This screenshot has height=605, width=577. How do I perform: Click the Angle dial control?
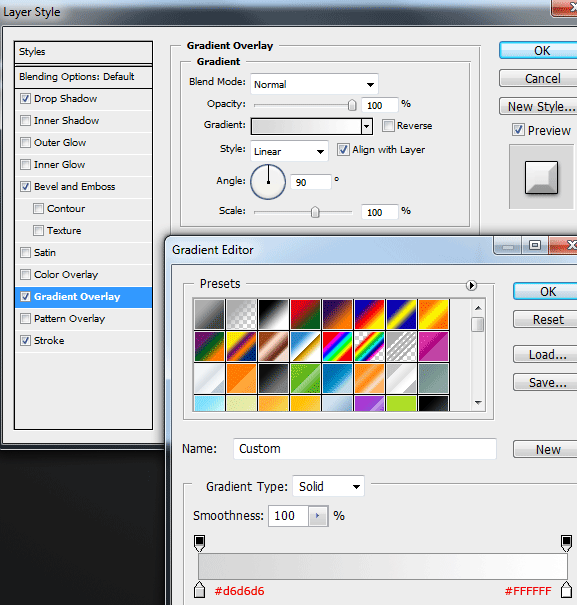tap(268, 182)
